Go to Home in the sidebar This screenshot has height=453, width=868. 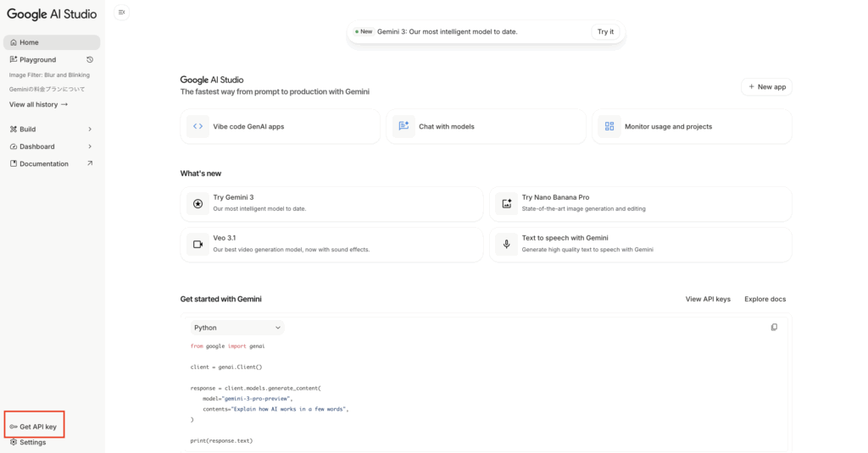click(x=52, y=42)
